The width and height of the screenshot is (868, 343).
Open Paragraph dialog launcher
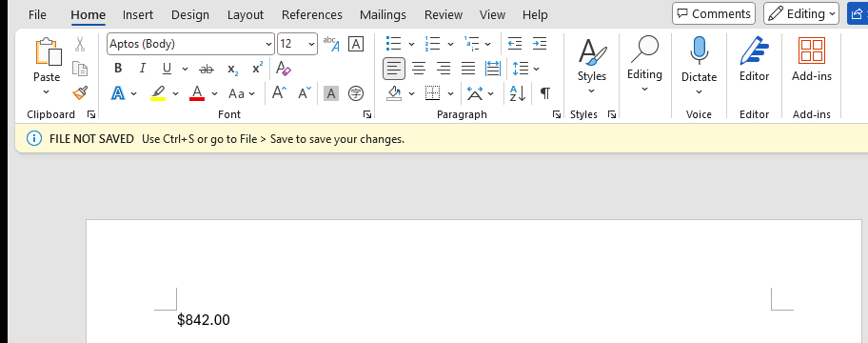coord(557,114)
